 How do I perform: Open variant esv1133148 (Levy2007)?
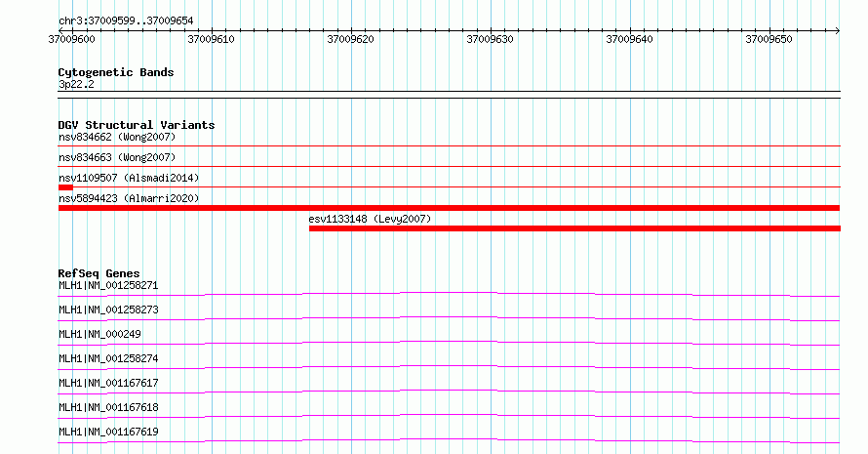pos(370,219)
